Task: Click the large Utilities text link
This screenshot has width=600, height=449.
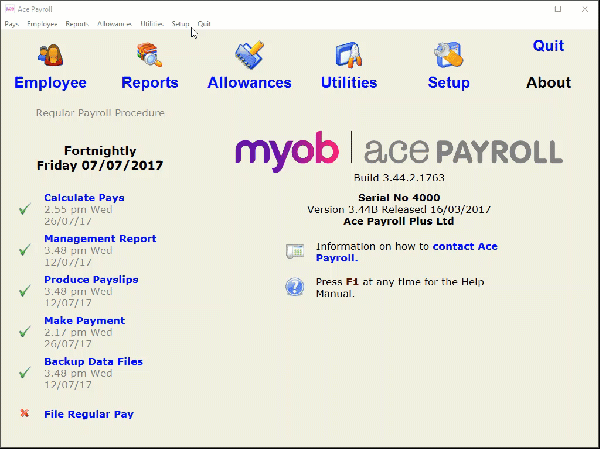Action: 349,83
